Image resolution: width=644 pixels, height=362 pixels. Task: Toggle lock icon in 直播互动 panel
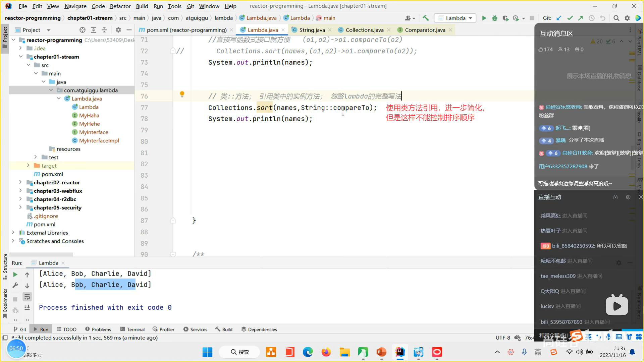point(615,197)
